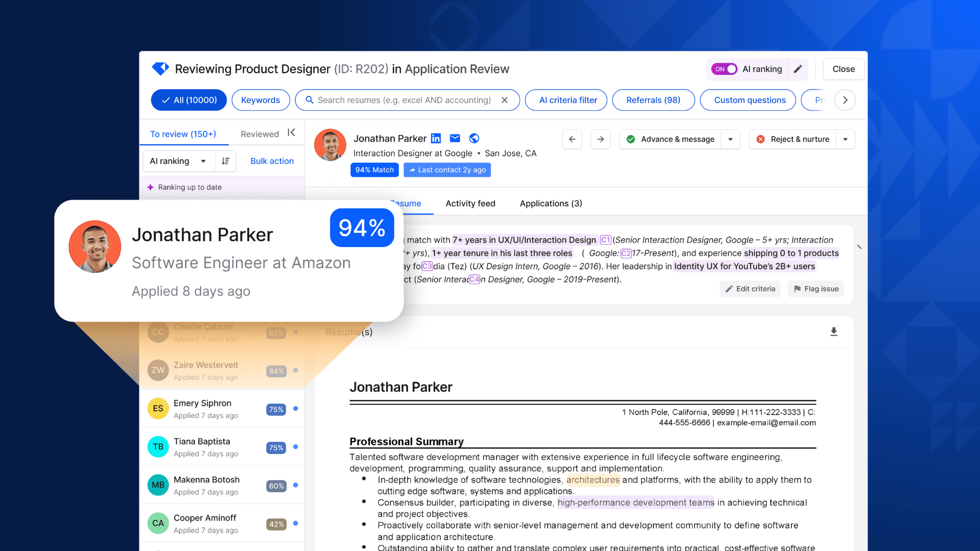Screen dimensions: 980x551
Task: Click the Edit criteria button
Action: pos(750,289)
